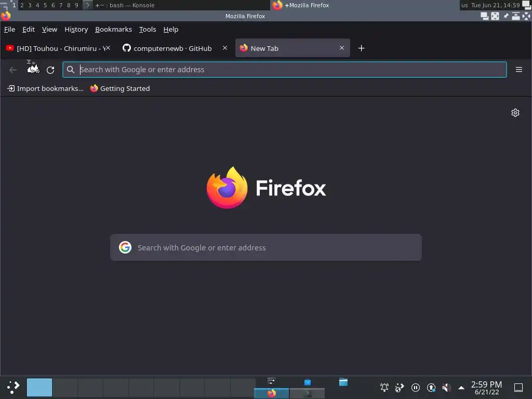This screenshot has height=399, width=532.
Task: Open the Firefox hamburger application menu
Action: point(519,70)
